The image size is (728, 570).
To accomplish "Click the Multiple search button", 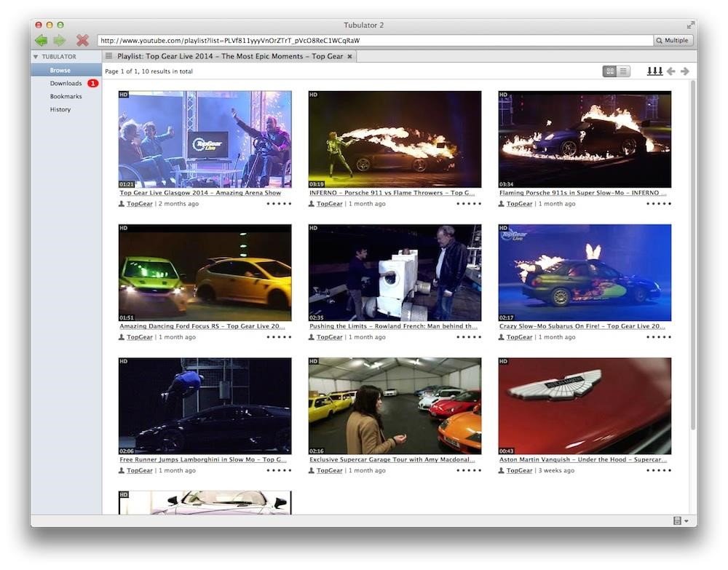I will [673, 40].
